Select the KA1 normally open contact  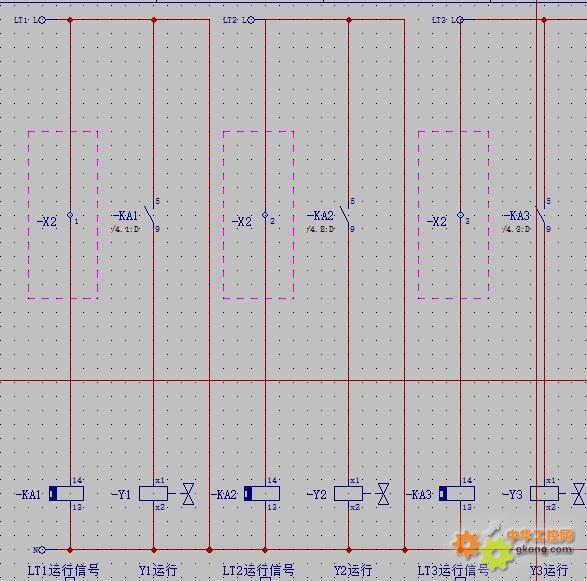pos(150,215)
